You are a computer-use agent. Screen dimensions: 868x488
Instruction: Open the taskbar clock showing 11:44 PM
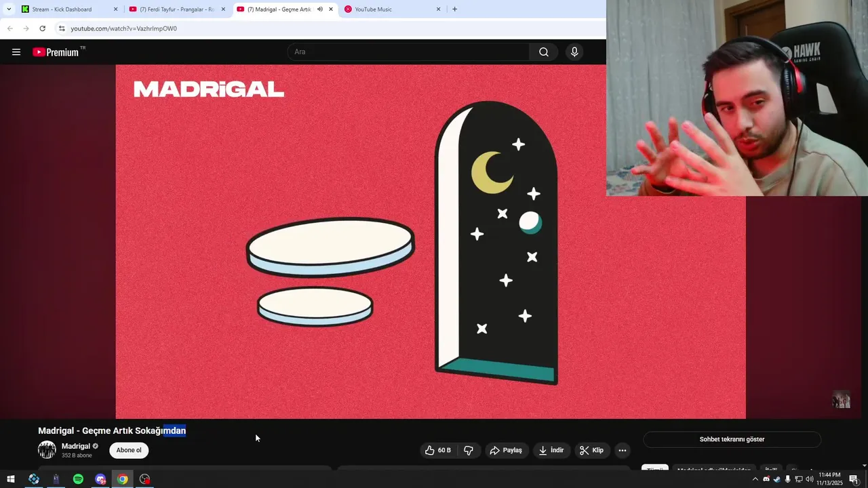[830, 479]
